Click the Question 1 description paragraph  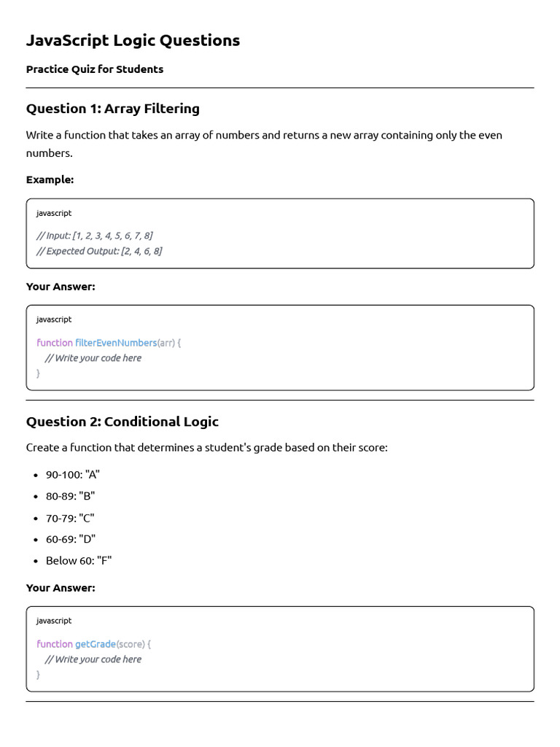(264, 144)
